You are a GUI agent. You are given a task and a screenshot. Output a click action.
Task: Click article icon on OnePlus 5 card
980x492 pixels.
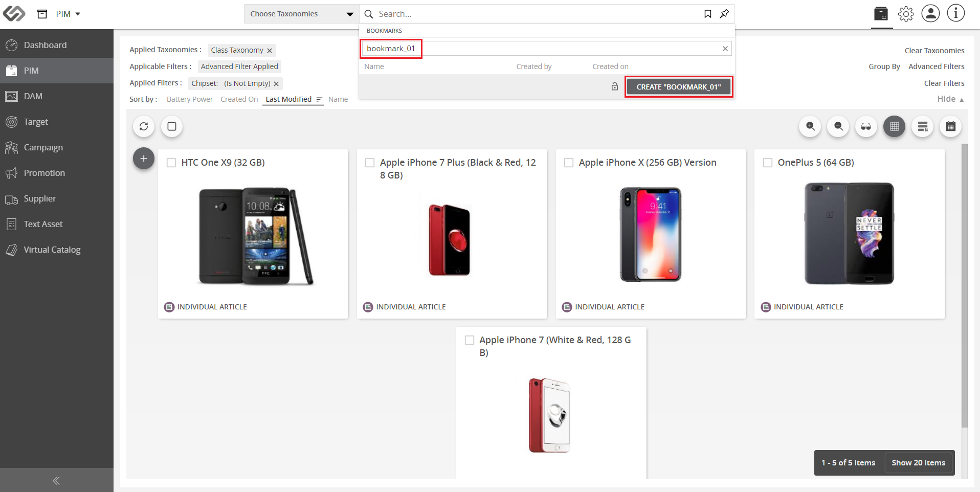coord(766,307)
